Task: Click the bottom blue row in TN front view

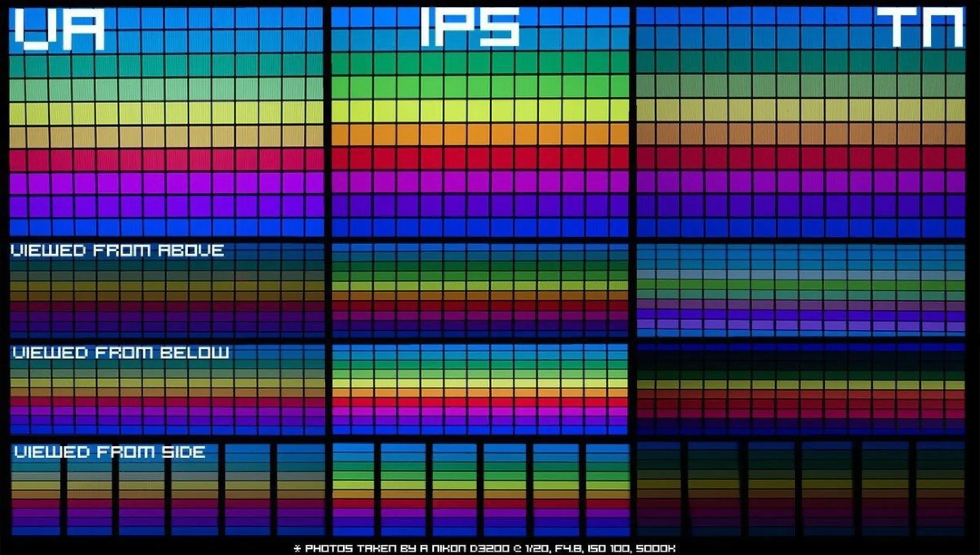Action: (800, 228)
